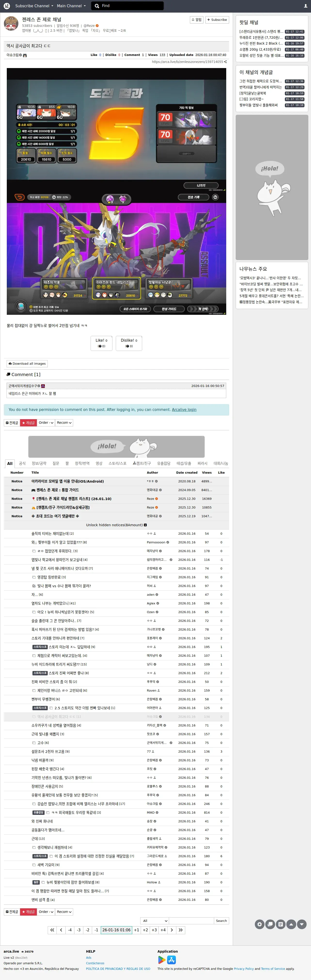Viewport: 311px width, 980px height.
Task: Go to first page with the double-left arrow
Action: pyautogui.click(x=52, y=930)
